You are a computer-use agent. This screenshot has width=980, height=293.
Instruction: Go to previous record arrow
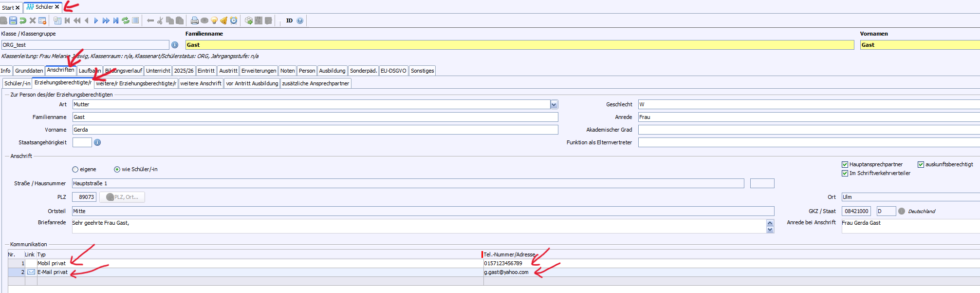(x=87, y=20)
